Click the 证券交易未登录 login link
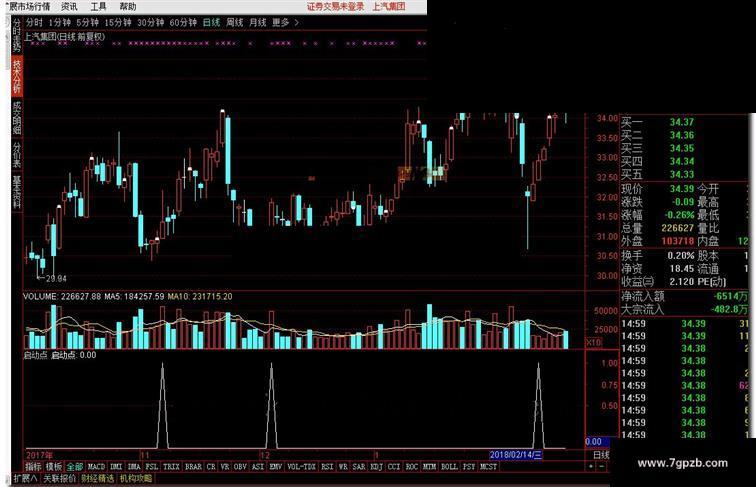The image size is (756, 487). tap(335, 6)
